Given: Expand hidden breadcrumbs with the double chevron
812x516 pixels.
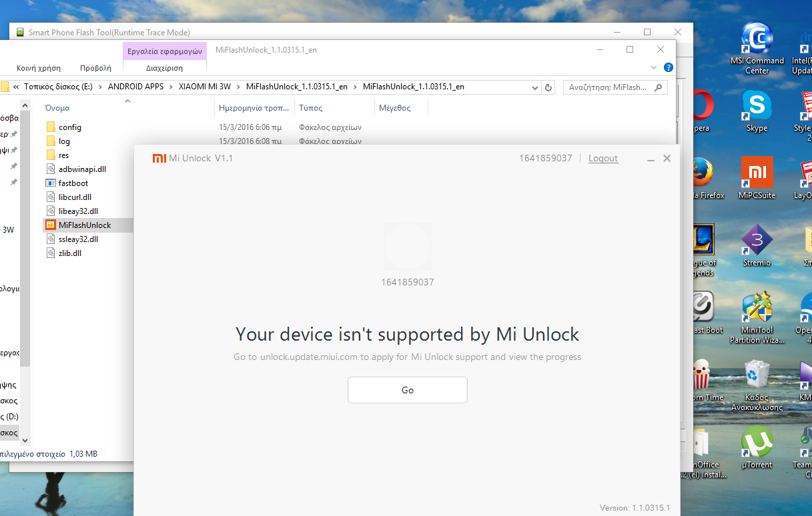Looking at the screenshot, I should click(16, 87).
